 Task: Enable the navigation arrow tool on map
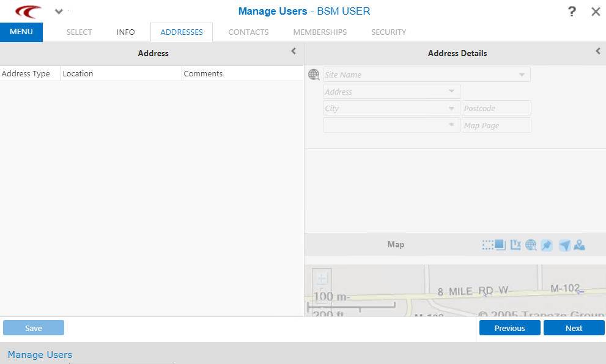[x=564, y=244]
